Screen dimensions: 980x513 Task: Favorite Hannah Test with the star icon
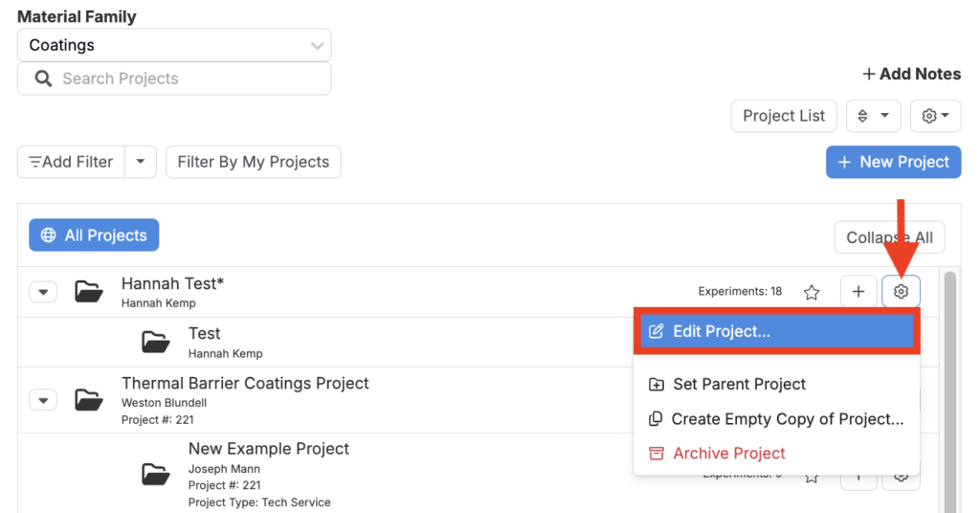pyautogui.click(x=812, y=292)
